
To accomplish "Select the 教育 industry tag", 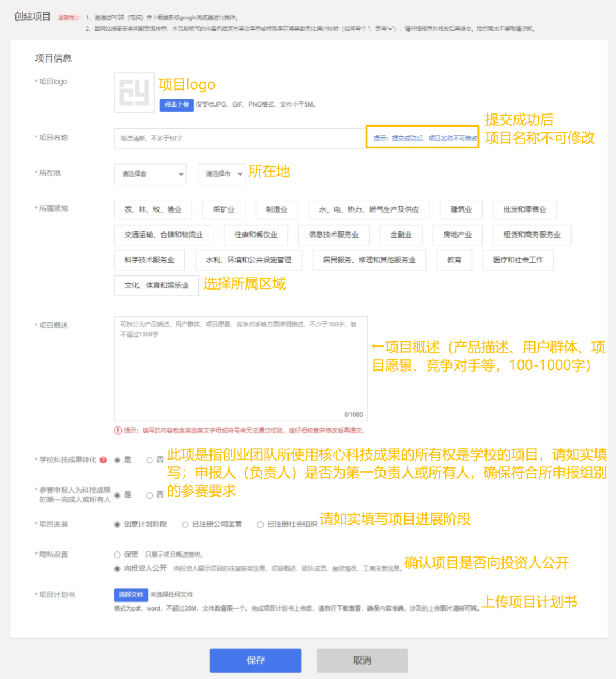I will [454, 260].
